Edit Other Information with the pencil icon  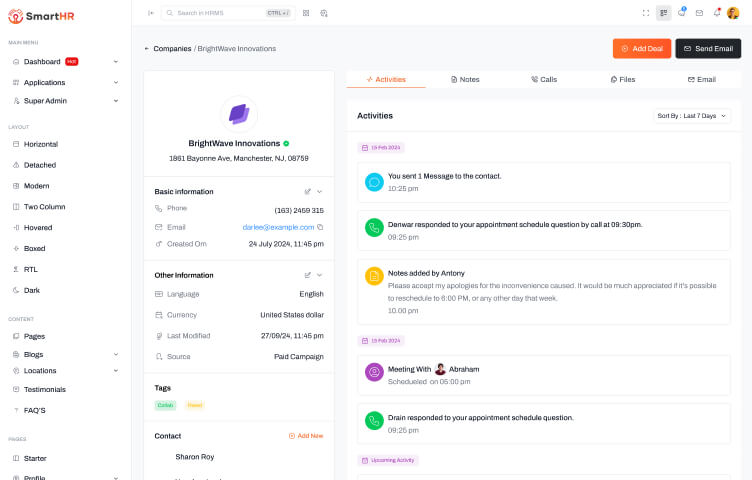pos(307,275)
